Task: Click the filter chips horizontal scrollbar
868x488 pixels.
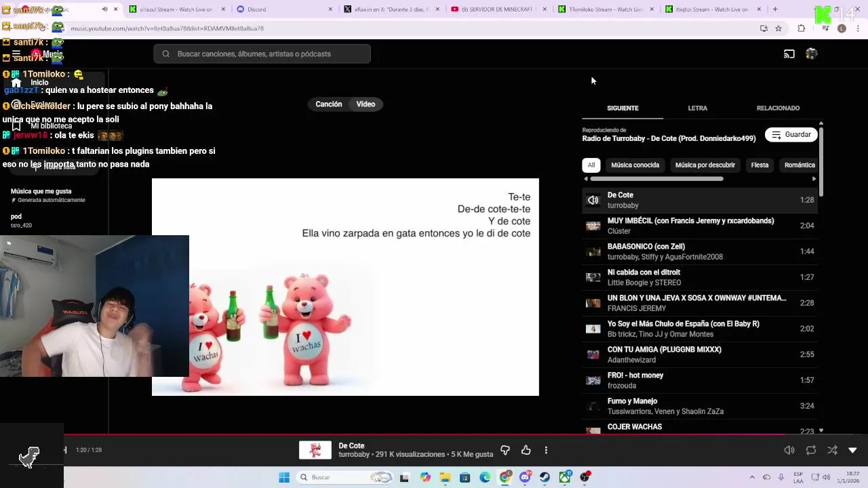Action: 656,179
